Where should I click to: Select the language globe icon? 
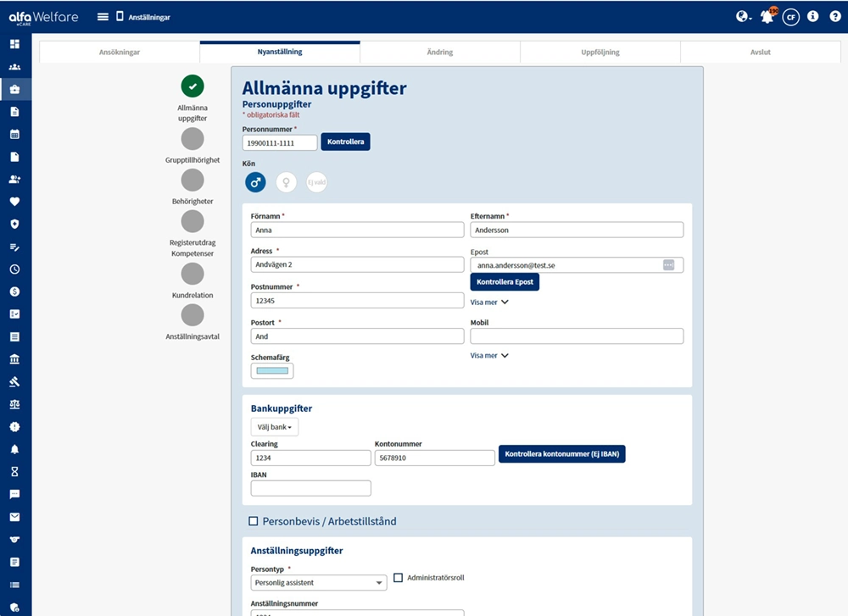(740, 16)
